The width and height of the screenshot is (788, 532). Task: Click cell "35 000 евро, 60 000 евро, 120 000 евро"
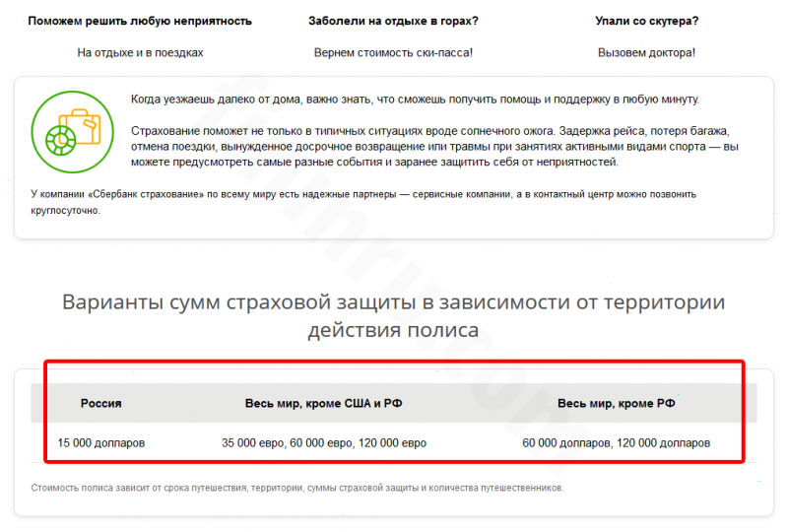(324, 443)
